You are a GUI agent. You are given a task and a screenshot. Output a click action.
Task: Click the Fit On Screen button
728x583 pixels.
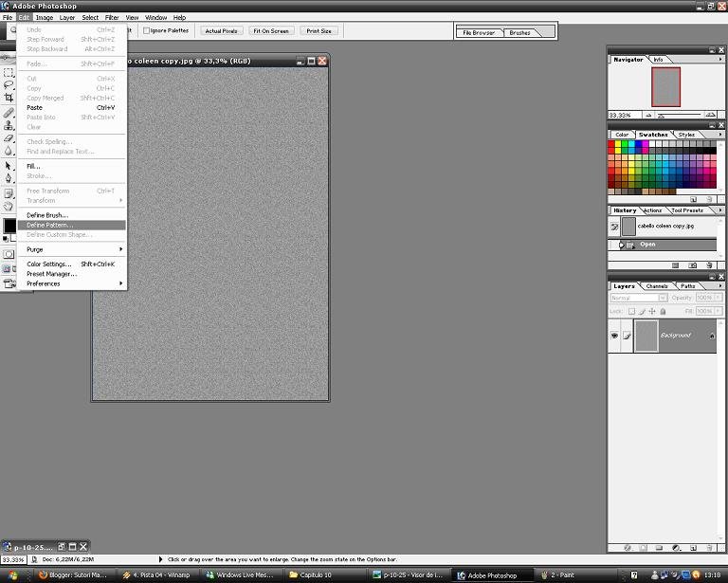coord(271,30)
